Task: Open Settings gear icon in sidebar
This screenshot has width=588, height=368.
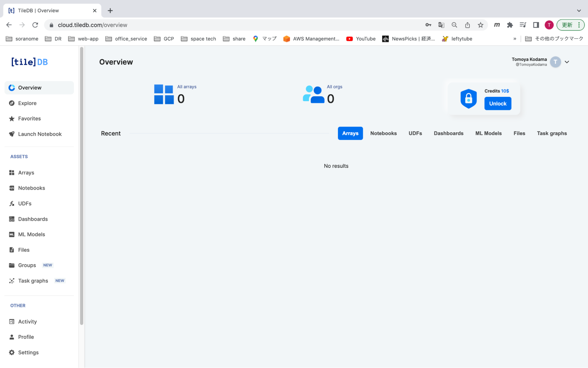Action: [12, 352]
